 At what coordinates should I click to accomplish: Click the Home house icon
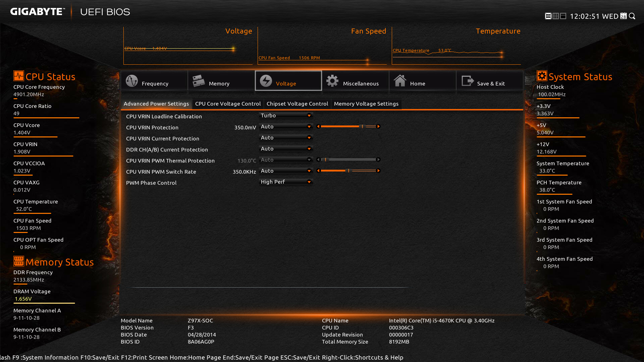pyautogui.click(x=400, y=81)
